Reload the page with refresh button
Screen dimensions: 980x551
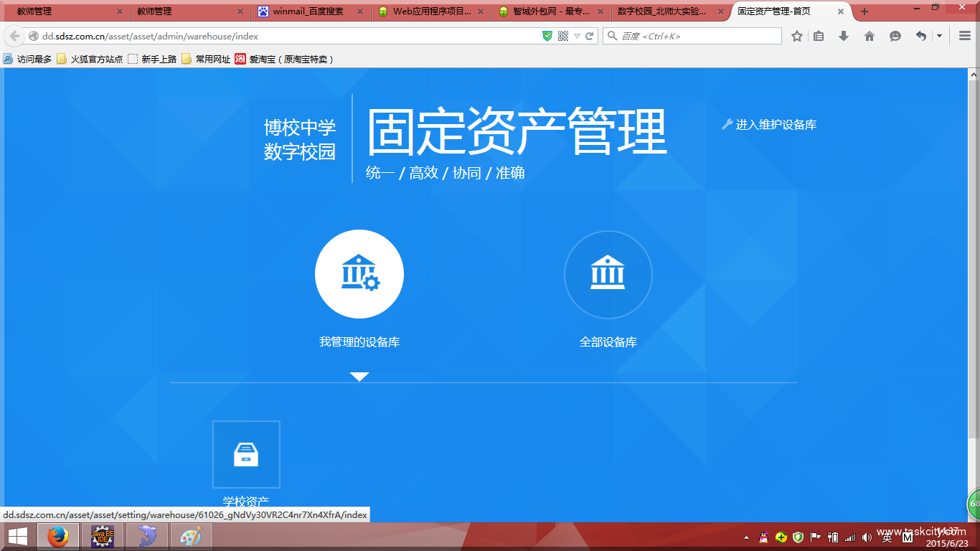pyautogui.click(x=590, y=36)
